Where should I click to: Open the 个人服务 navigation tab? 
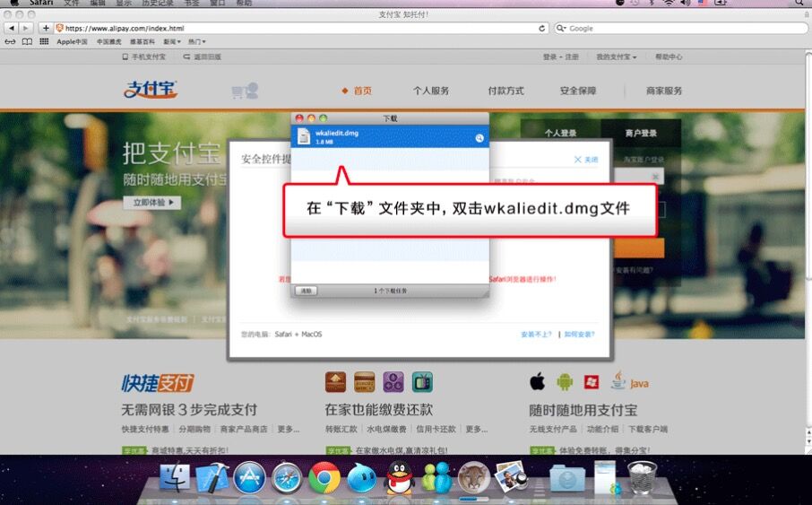[431, 91]
